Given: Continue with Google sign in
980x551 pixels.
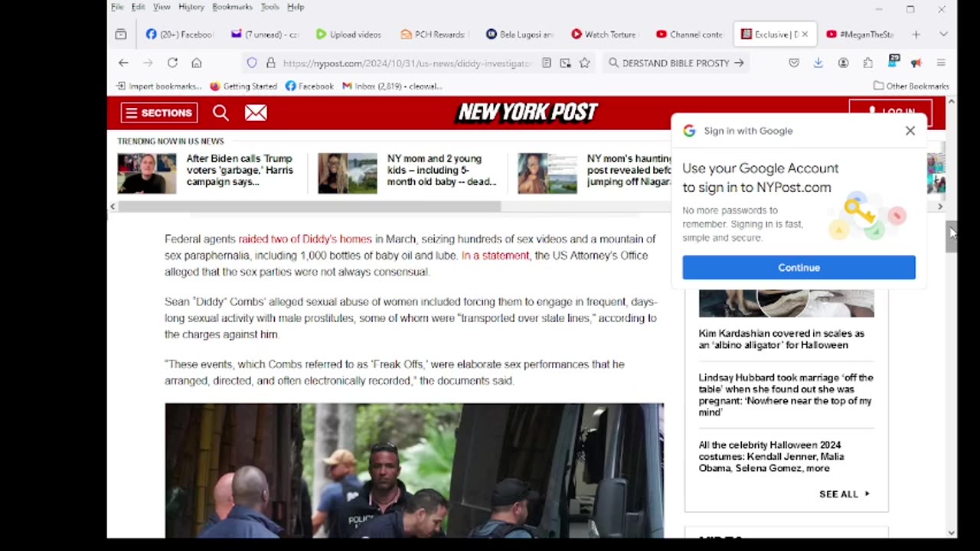Looking at the screenshot, I should tap(799, 267).
